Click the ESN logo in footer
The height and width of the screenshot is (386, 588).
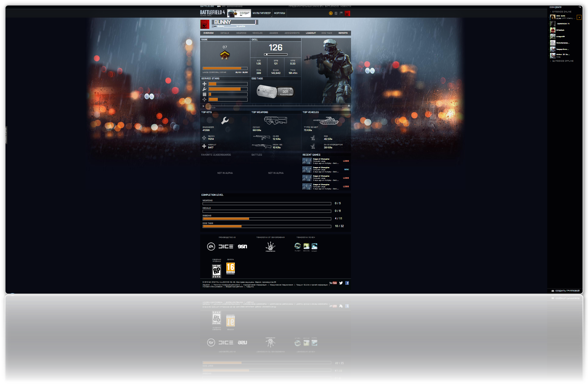242,246
